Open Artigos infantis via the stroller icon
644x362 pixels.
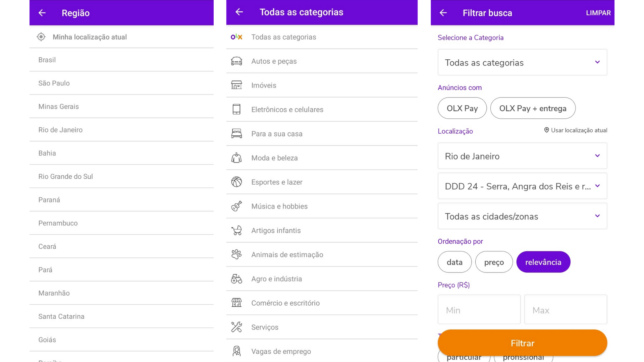point(236,230)
